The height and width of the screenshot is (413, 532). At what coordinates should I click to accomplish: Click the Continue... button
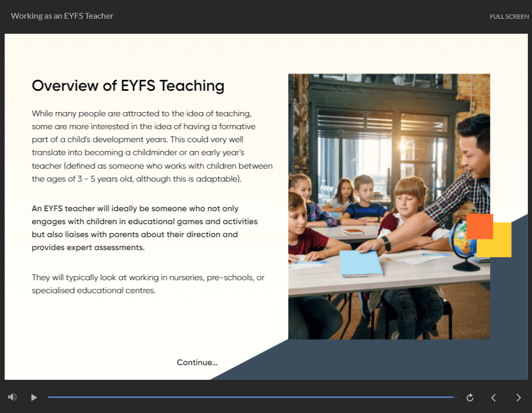point(197,363)
